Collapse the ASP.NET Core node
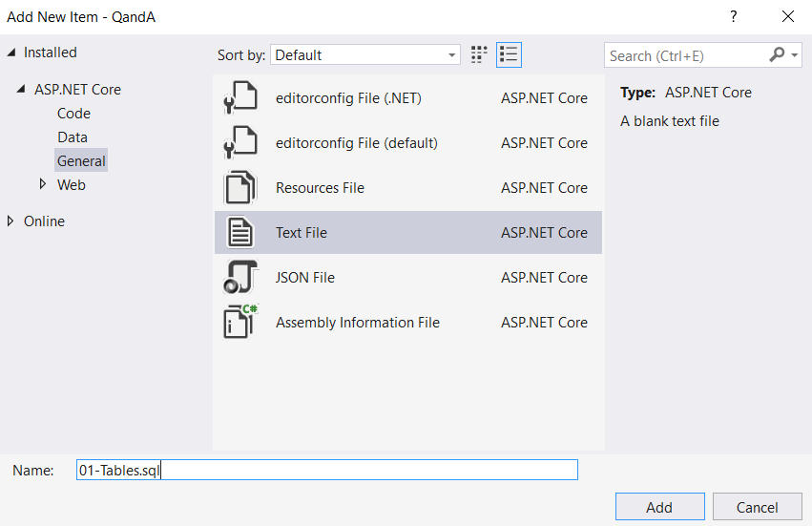 (x=21, y=90)
